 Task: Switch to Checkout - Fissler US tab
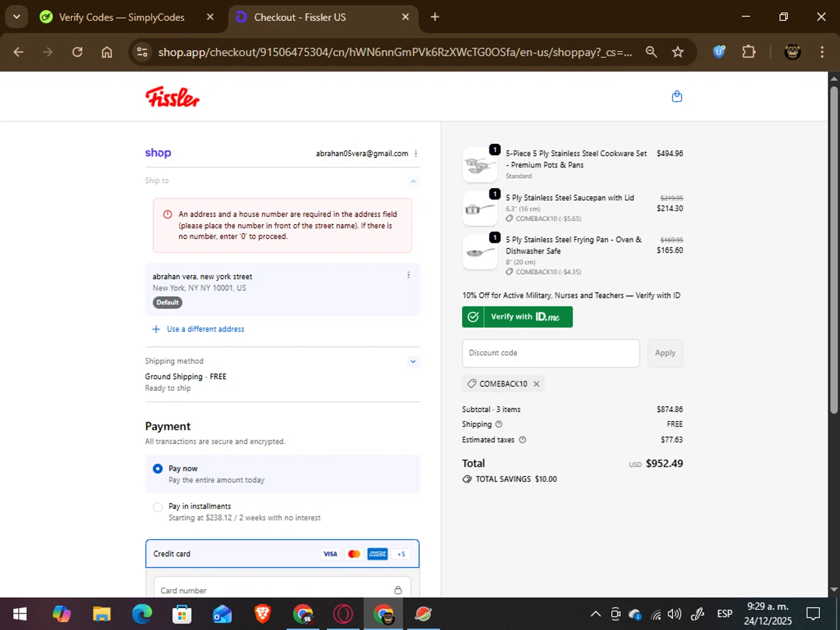click(x=323, y=17)
